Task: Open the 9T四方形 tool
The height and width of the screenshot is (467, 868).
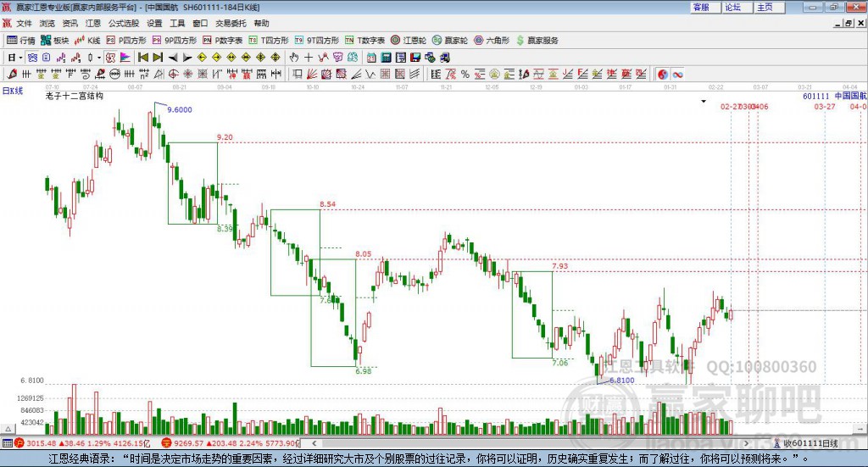Action: click(x=317, y=41)
